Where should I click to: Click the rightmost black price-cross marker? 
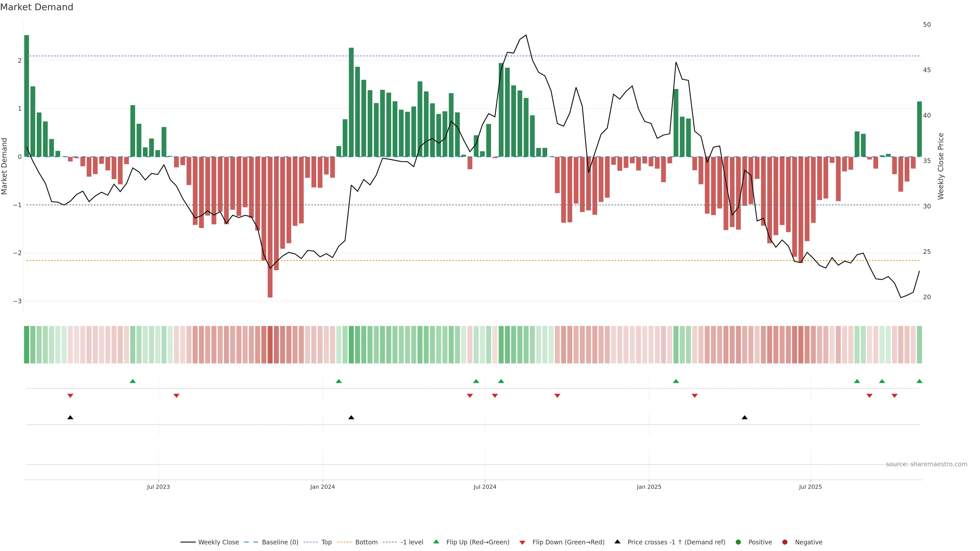[744, 418]
